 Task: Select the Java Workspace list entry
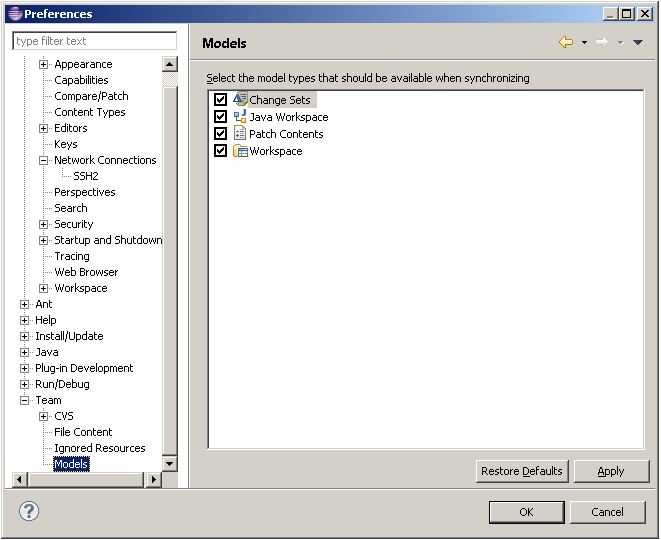click(x=289, y=117)
